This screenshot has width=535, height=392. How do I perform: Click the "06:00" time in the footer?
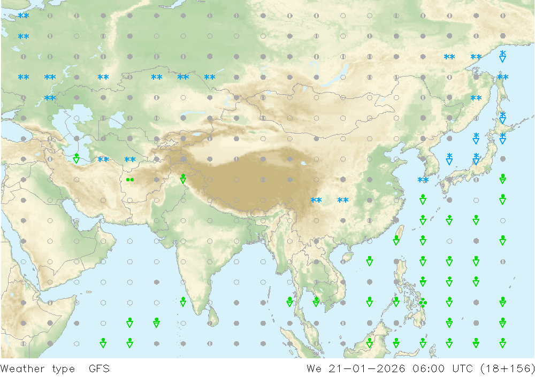[429, 369]
